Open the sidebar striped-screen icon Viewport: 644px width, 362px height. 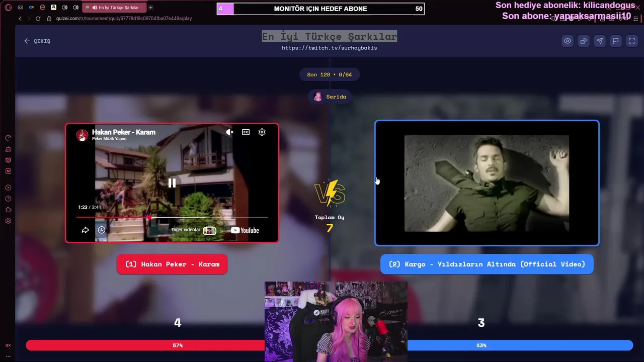tap(8, 160)
